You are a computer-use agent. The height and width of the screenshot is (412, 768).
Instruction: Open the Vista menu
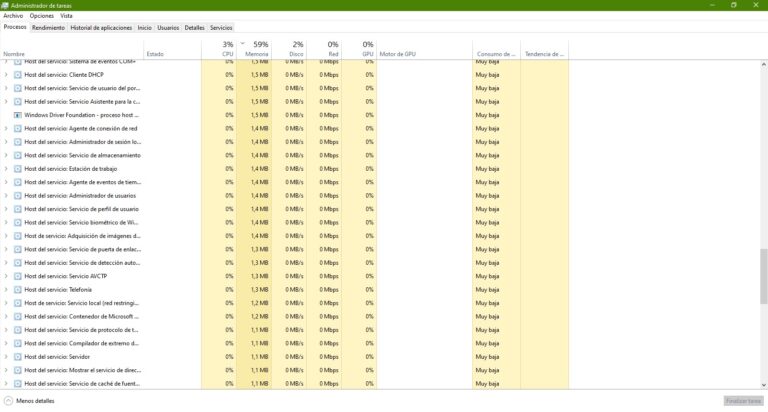tap(66, 16)
